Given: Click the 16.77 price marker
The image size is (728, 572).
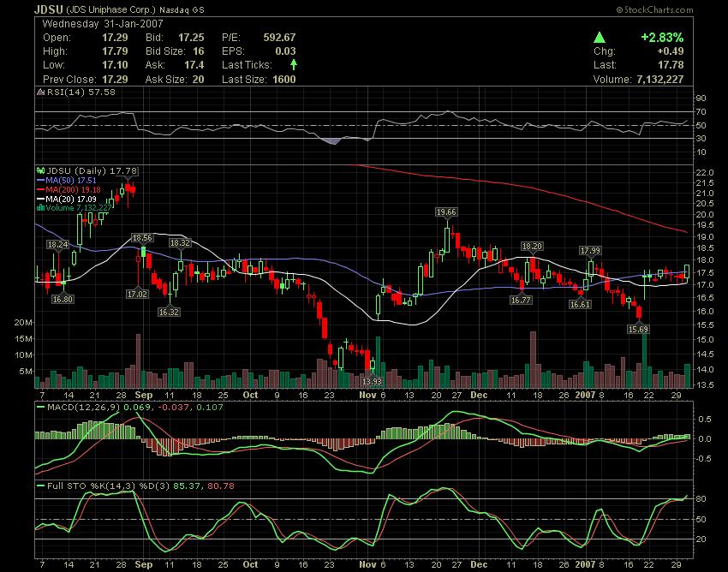Looking at the screenshot, I should pyautogui.click(x=521, y=301).
